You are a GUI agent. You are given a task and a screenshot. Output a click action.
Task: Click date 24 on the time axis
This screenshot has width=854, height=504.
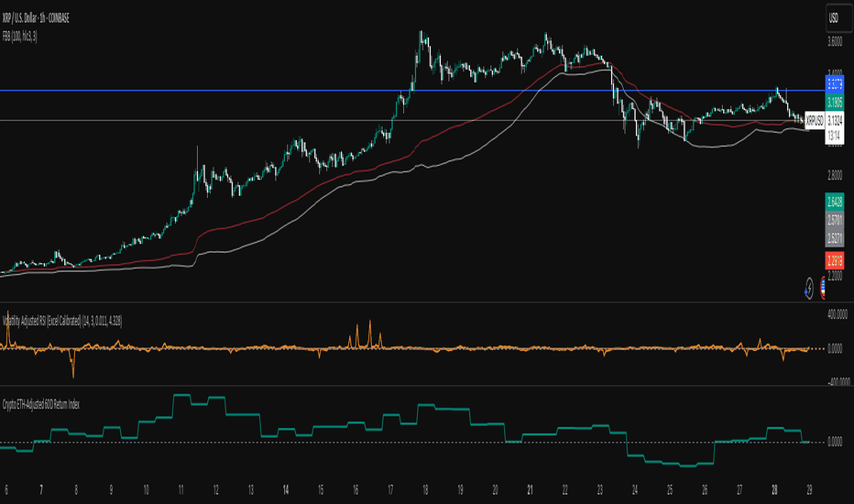635,490
